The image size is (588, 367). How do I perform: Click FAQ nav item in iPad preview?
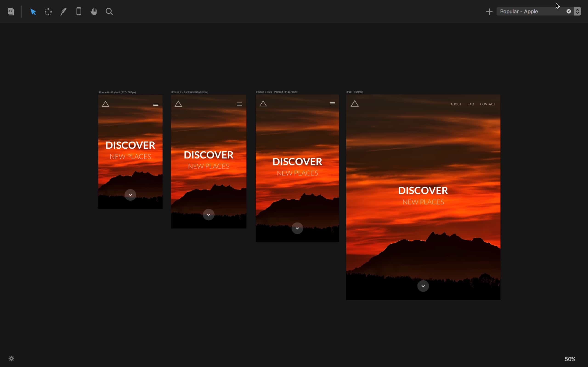pos(471,104)
